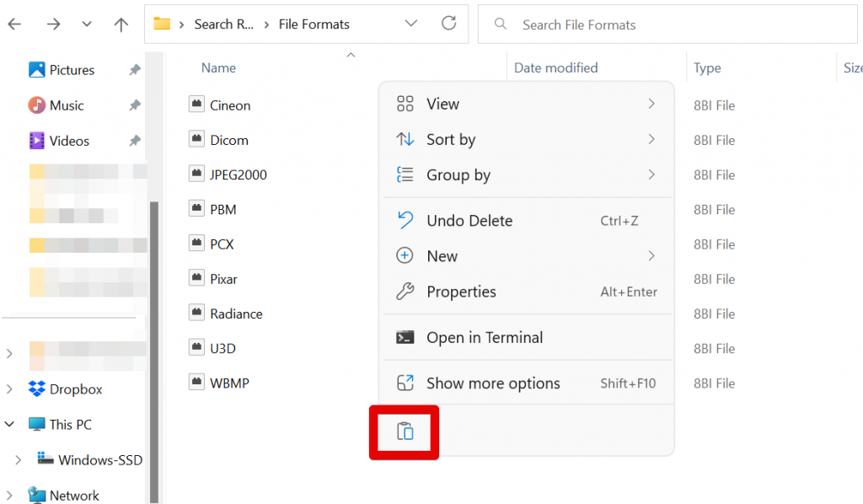Image resolution: width=863 pixels, height=504 pixels.
Task: Open the View submenu chevron
Action: click(653, 103)
